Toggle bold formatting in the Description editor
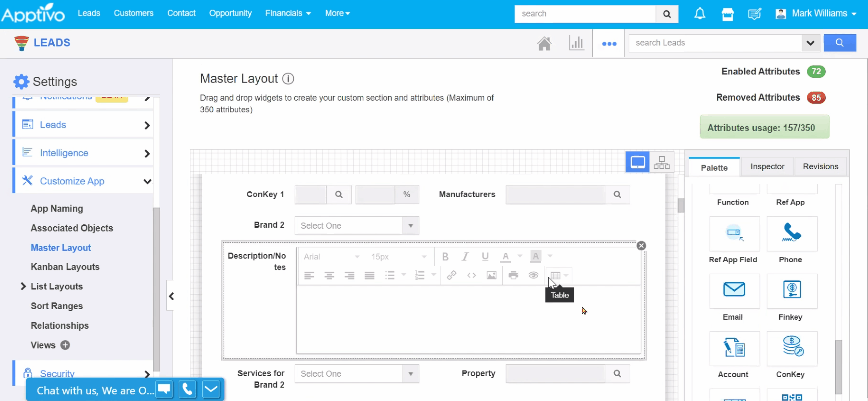The width and height of the screenshot is (868, 401). tap(445, 257)
